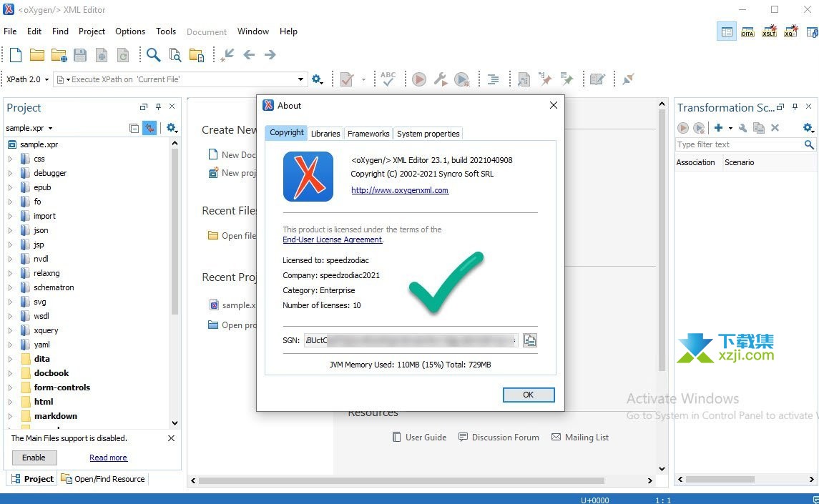Switch to the Libraries tab in About dialog

(x=325, y=134)
